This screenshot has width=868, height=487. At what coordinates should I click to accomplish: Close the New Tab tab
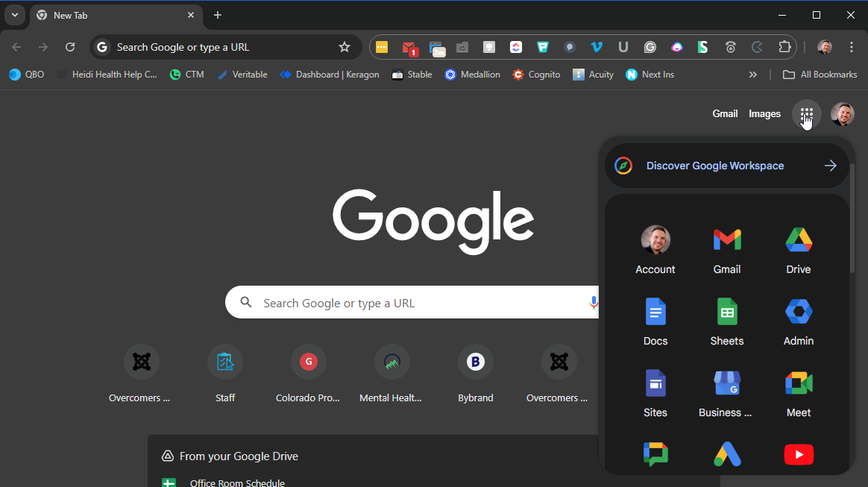pyautogui.click(x=191, y=15)
